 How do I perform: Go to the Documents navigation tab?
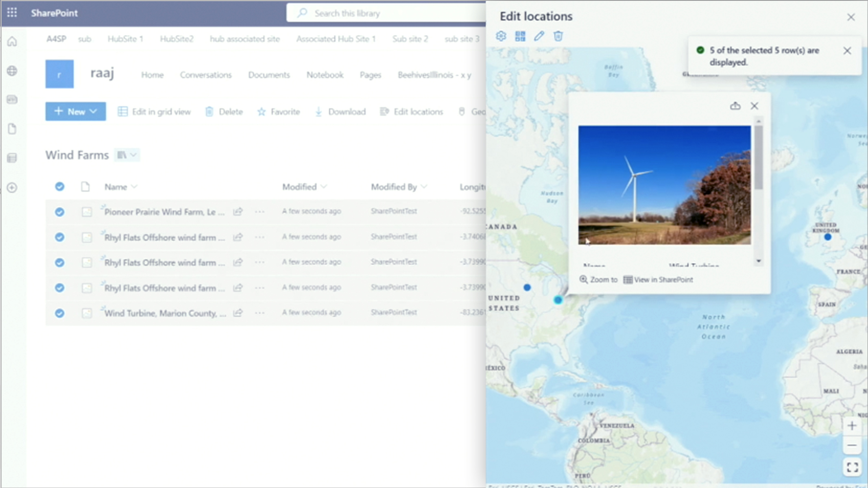pos(269,75)
